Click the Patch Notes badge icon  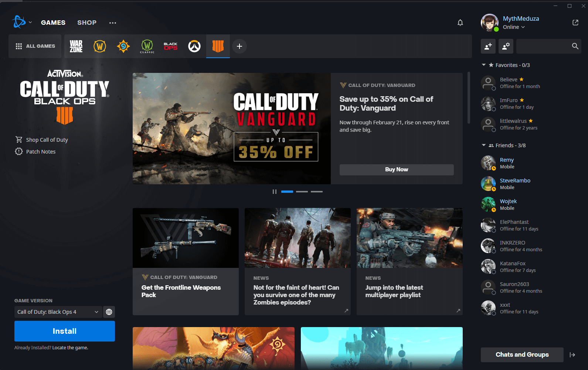coord(19,151)
